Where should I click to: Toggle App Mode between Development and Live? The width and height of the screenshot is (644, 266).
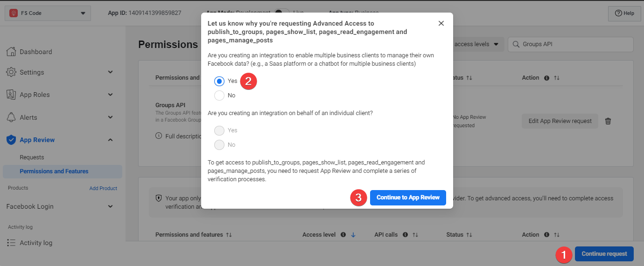tap(281, 13)
